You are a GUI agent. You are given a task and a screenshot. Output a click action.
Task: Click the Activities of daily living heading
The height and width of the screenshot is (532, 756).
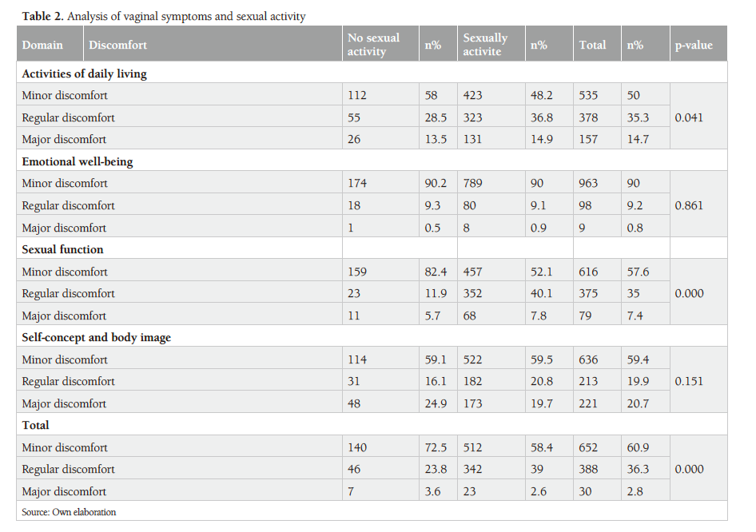coord(85,73)
